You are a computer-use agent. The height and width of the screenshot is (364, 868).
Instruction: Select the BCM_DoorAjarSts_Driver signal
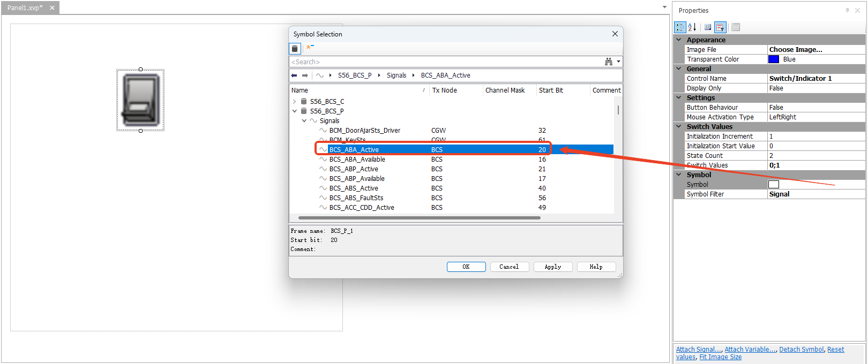click(364, 130)
